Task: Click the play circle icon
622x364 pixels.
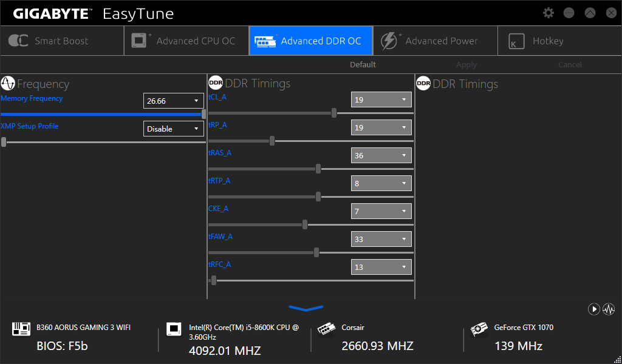Action: point(593,309)
